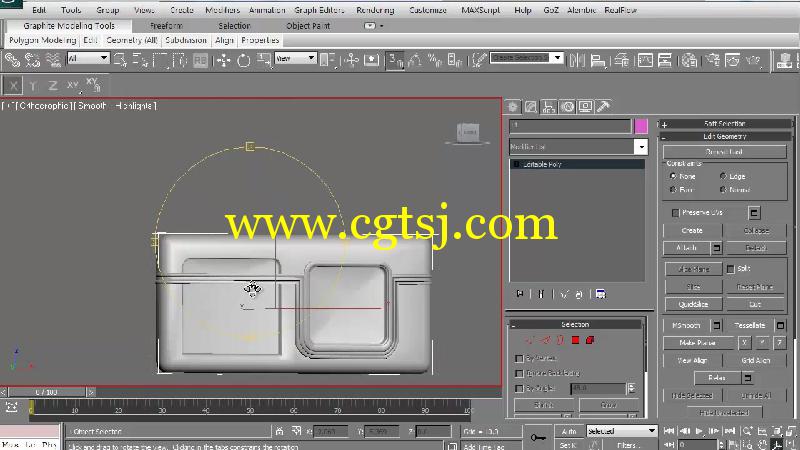
Task: Select the Edge constraint radio button
Action: click(x=723, y=176)
